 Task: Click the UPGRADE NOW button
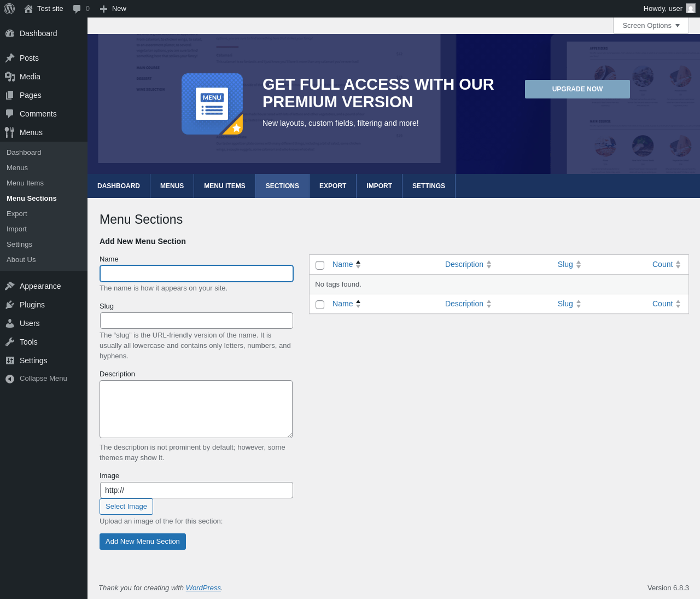(x=577, y=89)
